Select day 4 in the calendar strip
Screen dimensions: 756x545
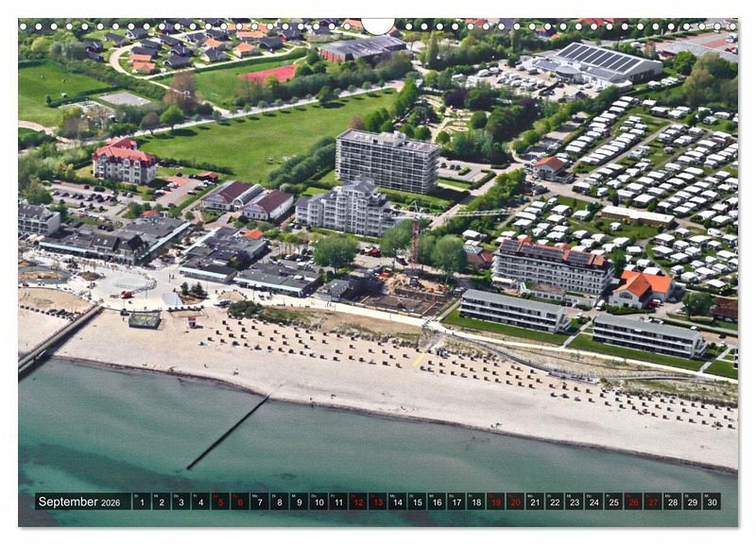tap(200, 502)
